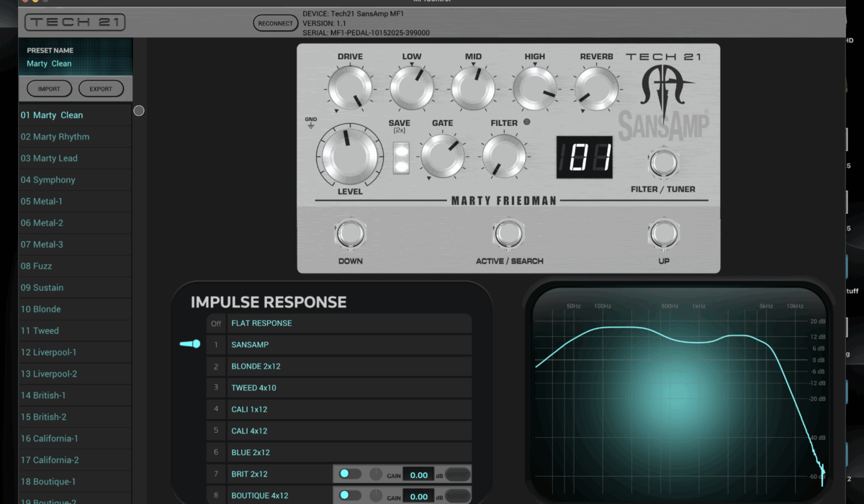Select the CALI 4x12 impulse response
The height and width of the screenshot is (504, 864).
point(349,431)
